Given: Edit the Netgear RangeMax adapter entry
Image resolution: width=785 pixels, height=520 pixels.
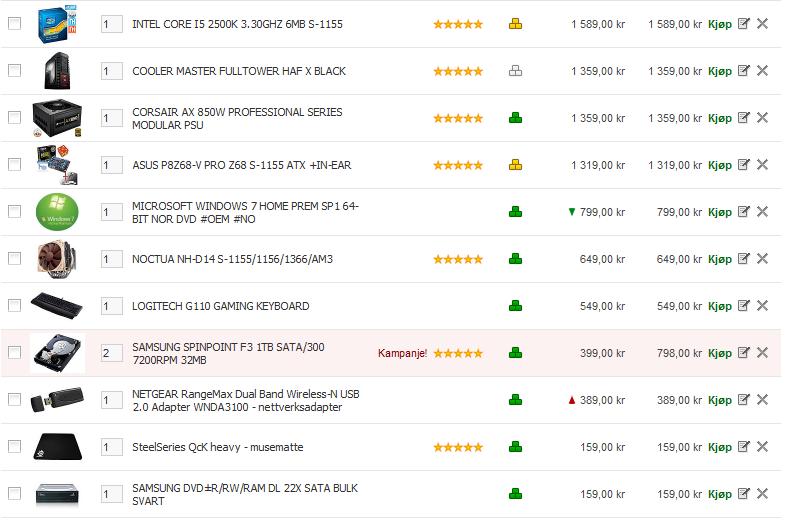Looking at the screenshot, I should point(743,400).
